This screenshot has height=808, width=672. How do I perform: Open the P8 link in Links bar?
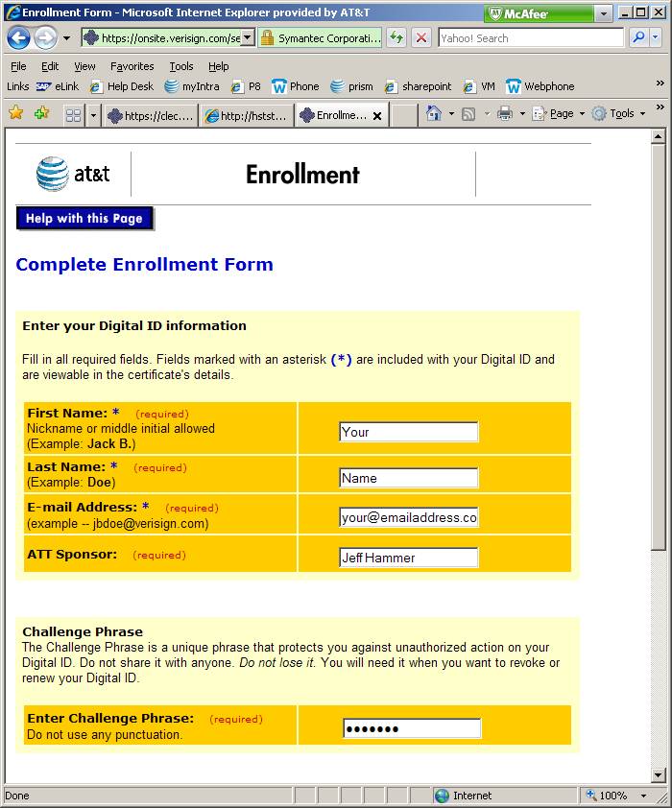click(247, 86)
